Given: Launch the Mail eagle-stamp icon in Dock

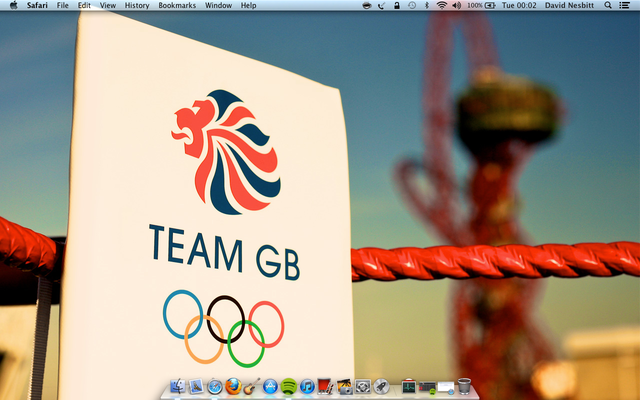Looking at the screenshot, I should (196, 386).
